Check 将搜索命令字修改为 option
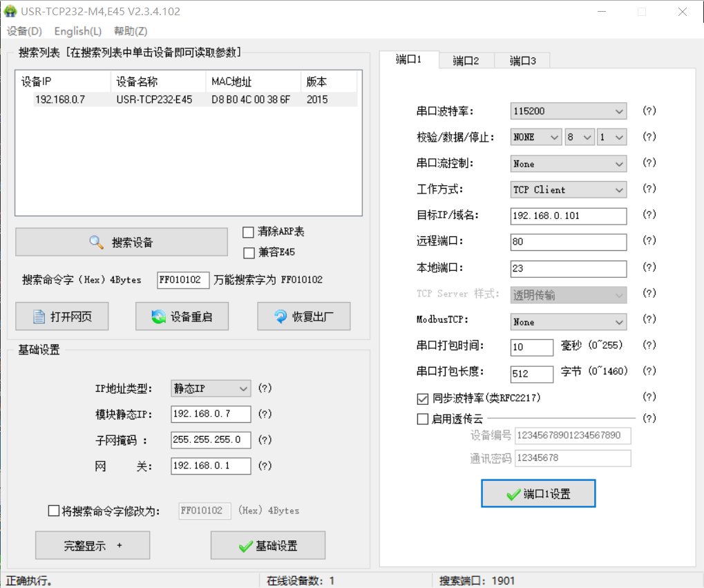Viewport: 704px width, 588px height. [53, 511]
